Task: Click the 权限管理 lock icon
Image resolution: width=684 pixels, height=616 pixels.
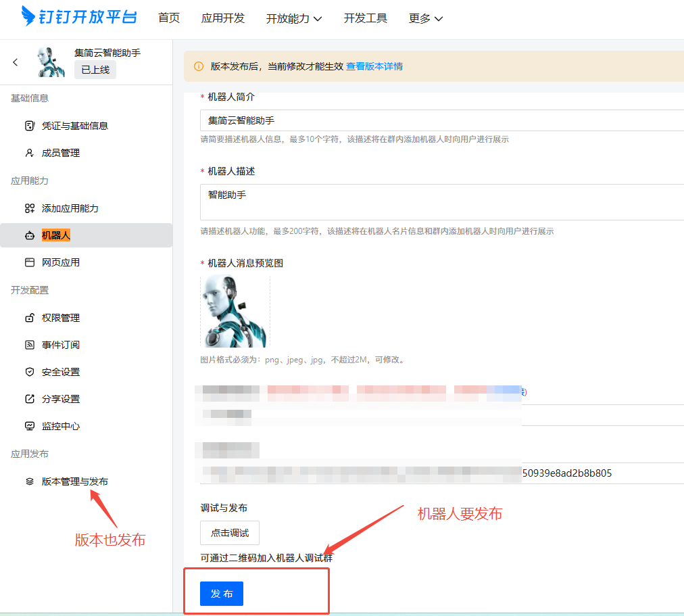Action: [30, 318]
